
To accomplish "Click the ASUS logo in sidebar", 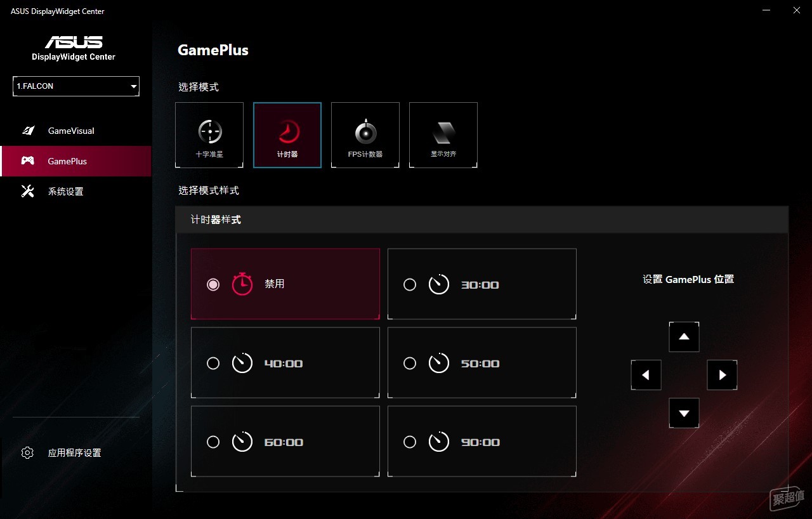I will coord(74,42).
